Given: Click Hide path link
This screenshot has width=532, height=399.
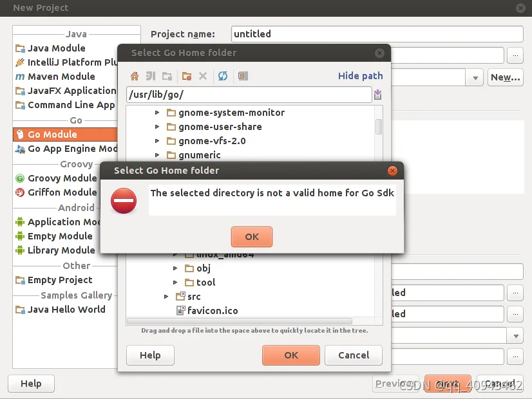Looking at the screenshot, I should [x=360, y=76].
